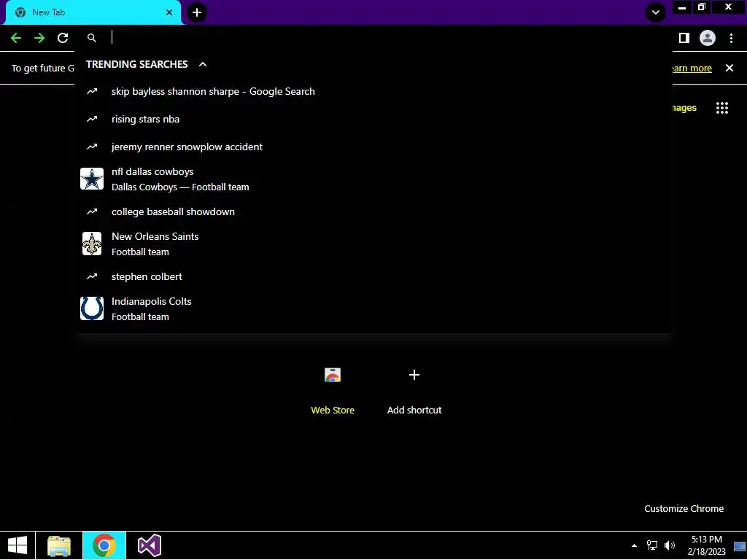This screenshot has width=747, height=560.
Task: Select college baseball showdown suggestion
Action: pyautogui.click(x=373, y=211)
